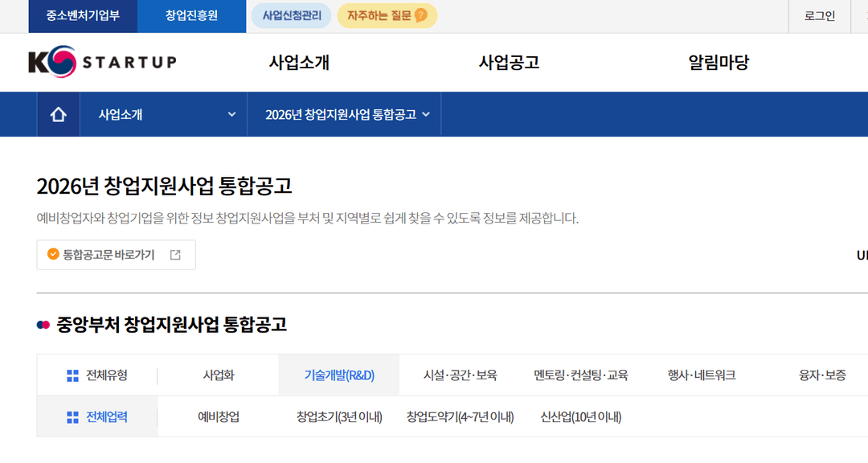Open the 2026년 창업지원사업 통합공고 breadcrumb dropdown
868x463 pixels.
coord(344,115)
